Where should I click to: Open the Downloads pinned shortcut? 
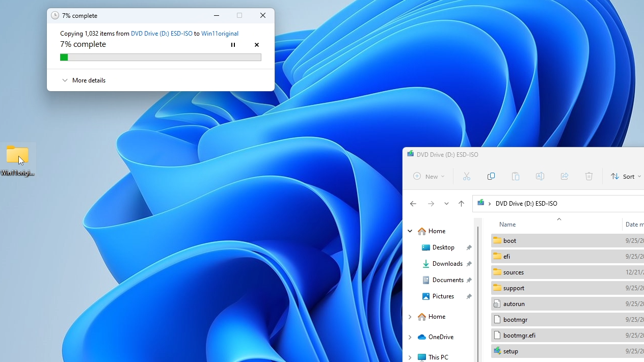pos(447,264)
